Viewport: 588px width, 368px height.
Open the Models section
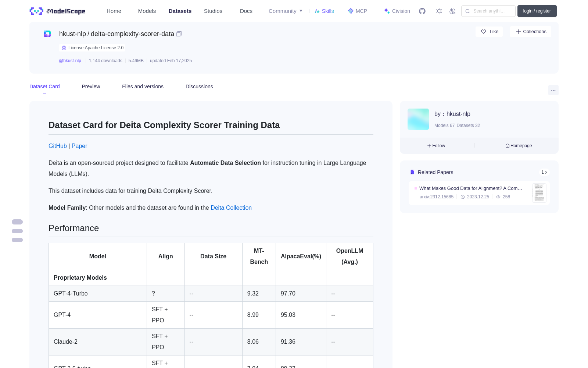pyautogui.click(x=147, y=11)
